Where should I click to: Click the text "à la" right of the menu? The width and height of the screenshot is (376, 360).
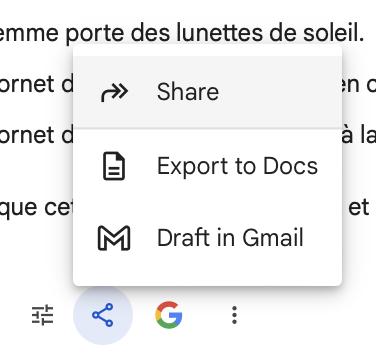[359, 135]
